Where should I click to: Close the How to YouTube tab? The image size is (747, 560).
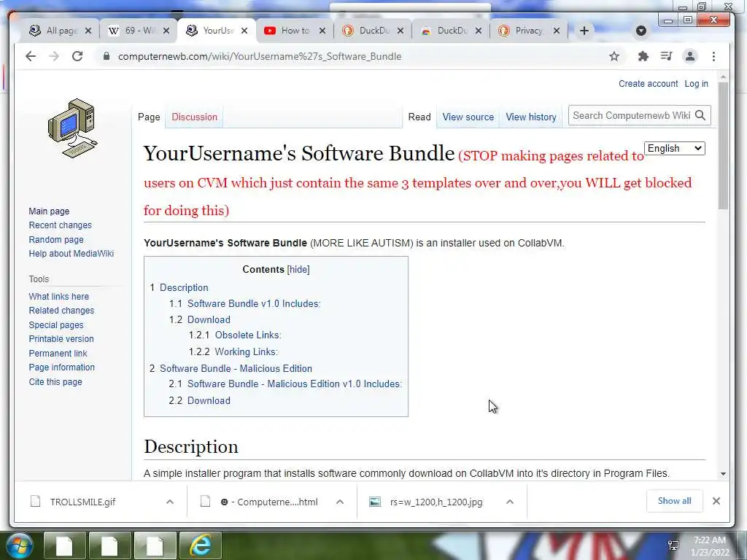click(322, 31)
